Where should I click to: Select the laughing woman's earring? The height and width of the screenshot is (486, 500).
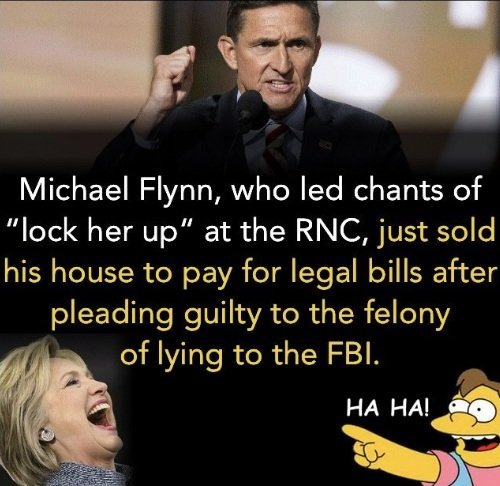coord(47,435)
